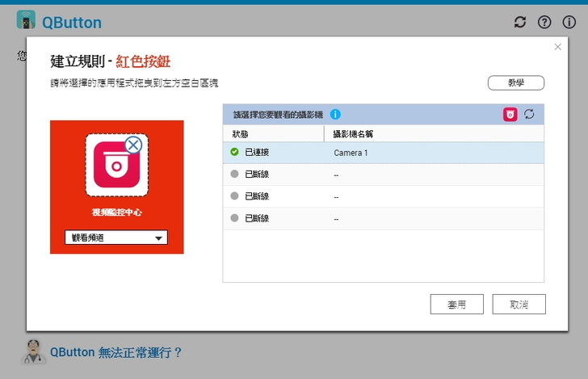This screenshot has width=588, height=379.
Task: Refresh the camera list
Action: (x=529, y=115)
